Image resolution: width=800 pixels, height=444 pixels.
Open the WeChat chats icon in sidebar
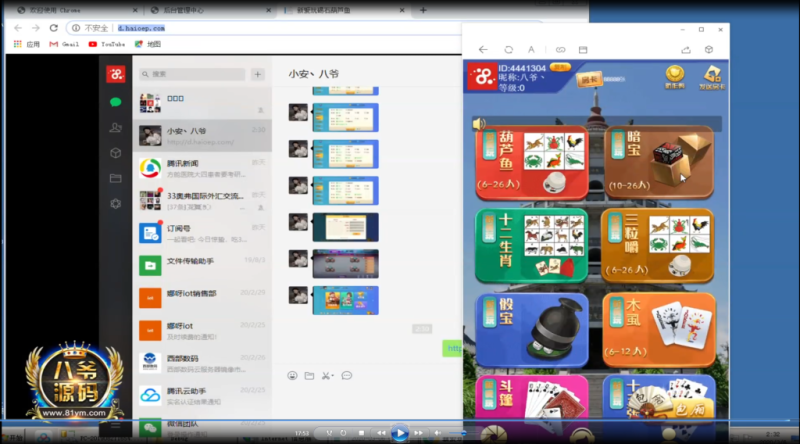116,102
